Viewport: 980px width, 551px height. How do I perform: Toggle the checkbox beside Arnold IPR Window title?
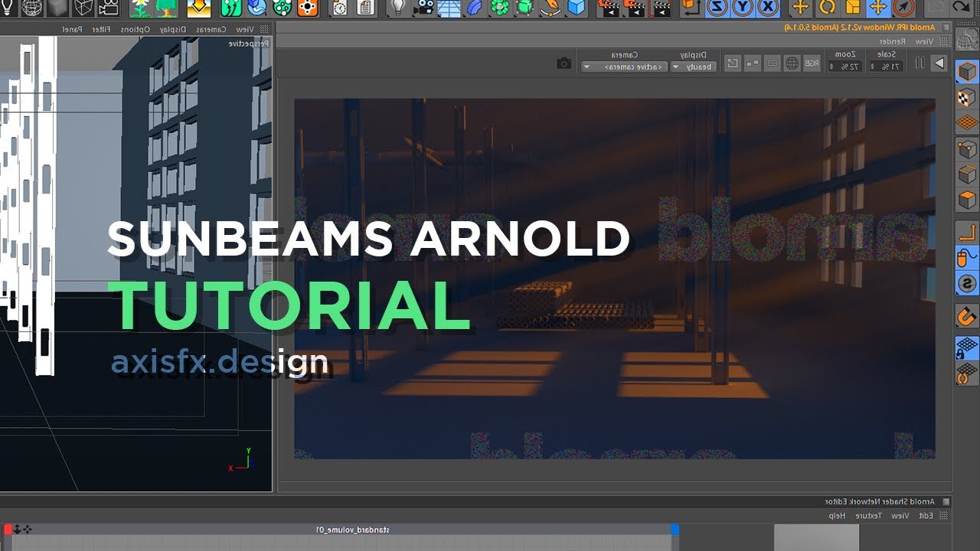point(946,27)
